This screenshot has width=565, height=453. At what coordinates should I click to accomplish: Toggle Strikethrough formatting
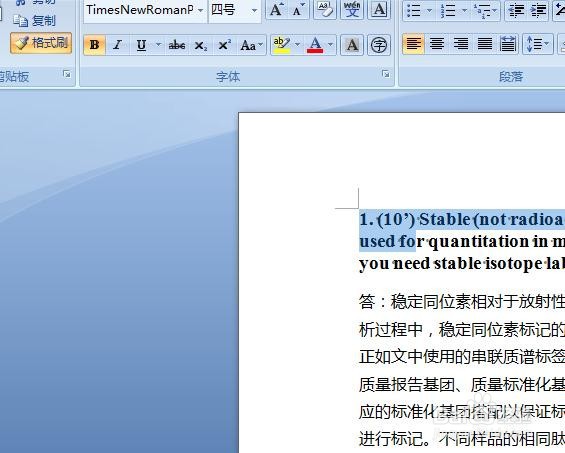point(177,45)
